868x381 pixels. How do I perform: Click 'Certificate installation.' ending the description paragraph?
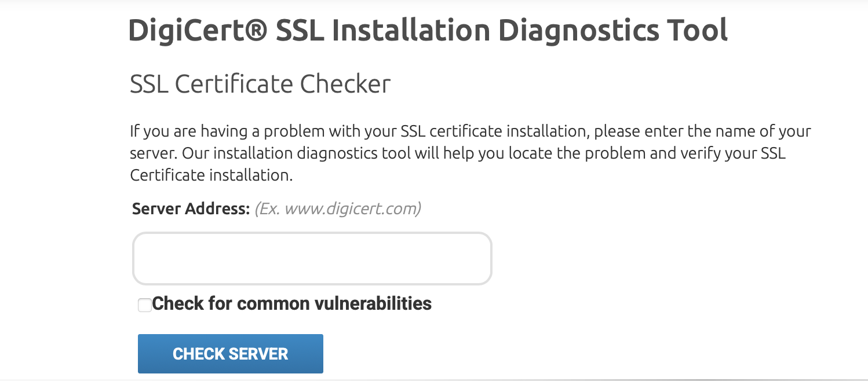pos(211,175)
